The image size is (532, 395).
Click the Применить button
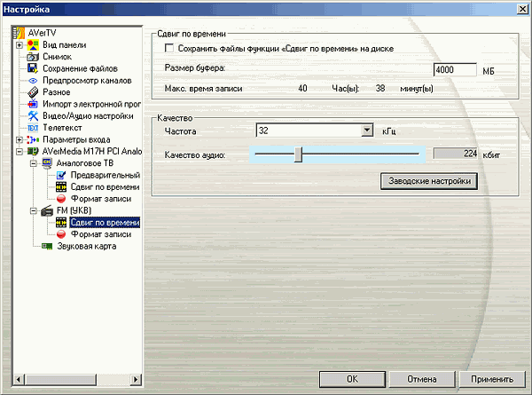pyautogui.click(x=491, y=379)
